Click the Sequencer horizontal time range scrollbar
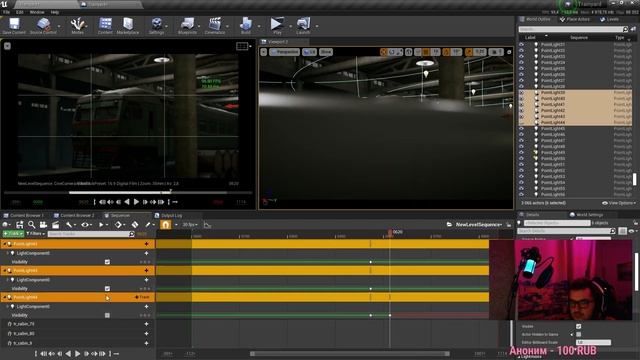Screen dimensions: 640x360 point(350,354)
